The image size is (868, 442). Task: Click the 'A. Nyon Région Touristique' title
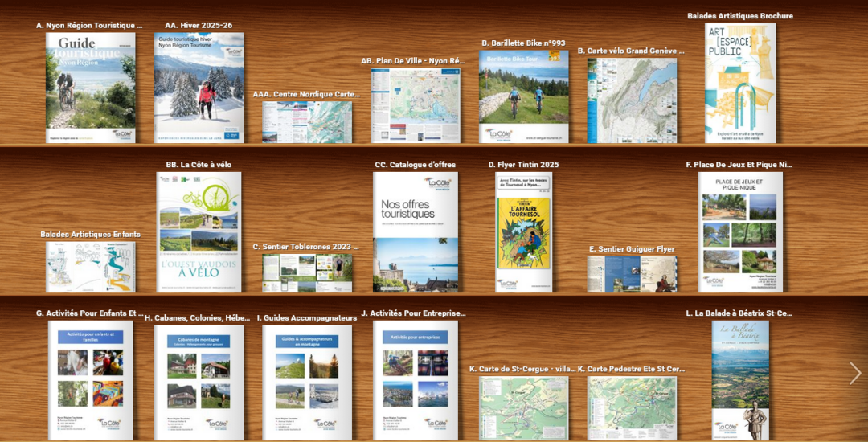point(89,26)
